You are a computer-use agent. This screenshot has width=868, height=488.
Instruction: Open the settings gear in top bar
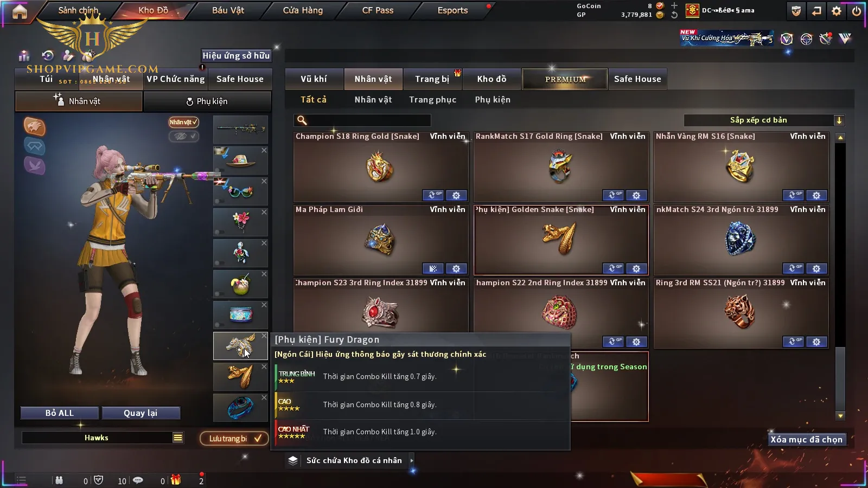pos(837,11)
